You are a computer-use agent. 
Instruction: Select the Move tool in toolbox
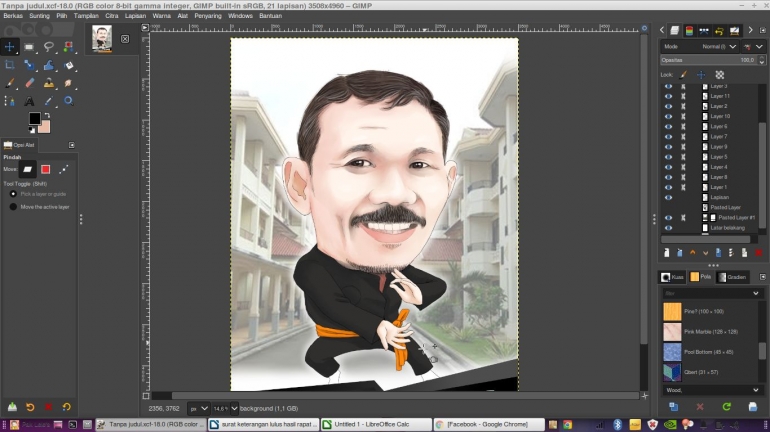(10, 47)
